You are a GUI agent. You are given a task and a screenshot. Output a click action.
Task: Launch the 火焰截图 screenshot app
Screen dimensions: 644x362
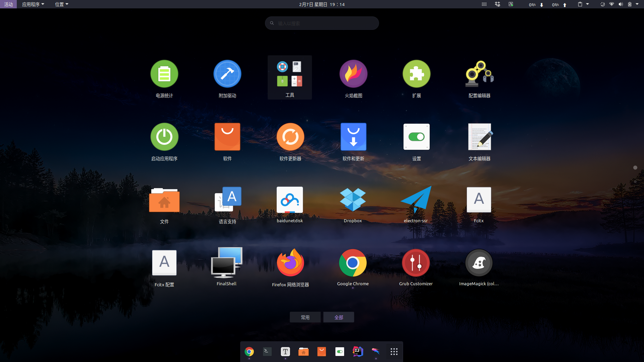coord(353,74)
